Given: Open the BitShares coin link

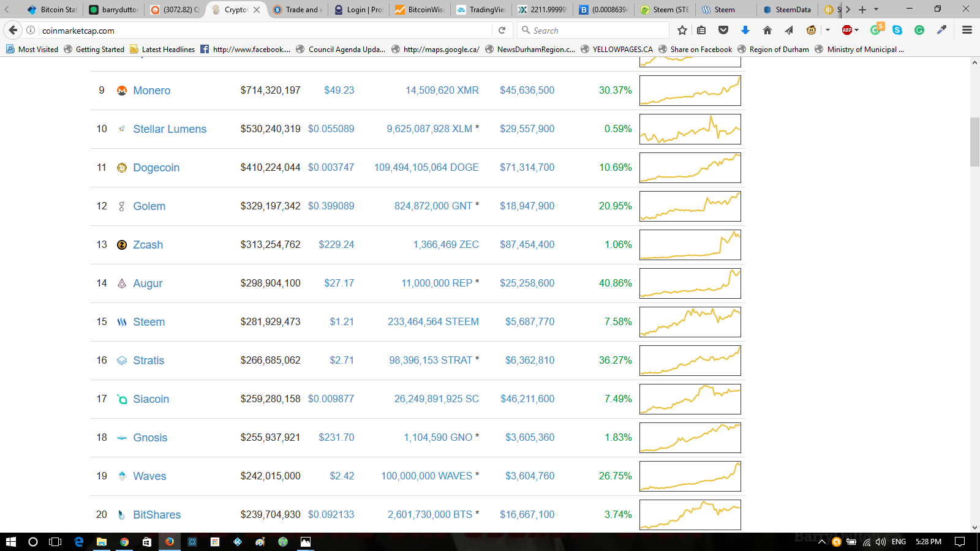Looking at the screenshot, I should tap(157, 515).
